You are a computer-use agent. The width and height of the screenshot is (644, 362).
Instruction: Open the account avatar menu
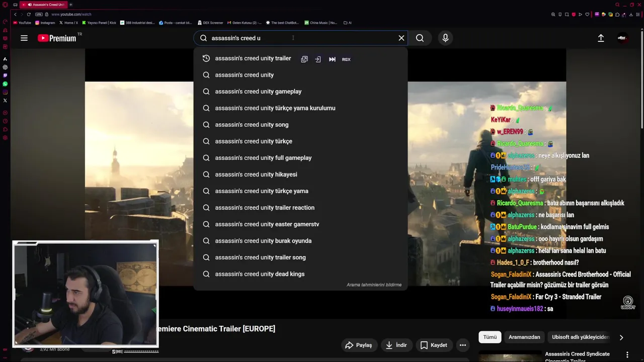click(x=622, y=38)
